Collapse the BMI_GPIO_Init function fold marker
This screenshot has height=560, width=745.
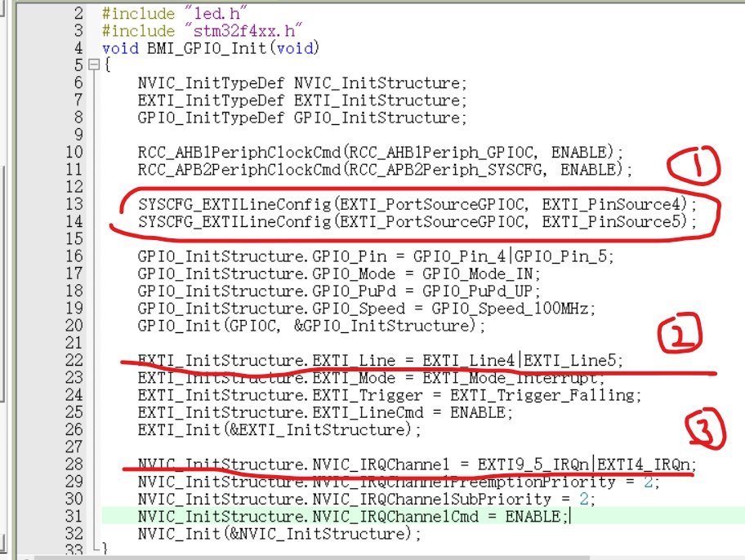(x=95, y=64)
